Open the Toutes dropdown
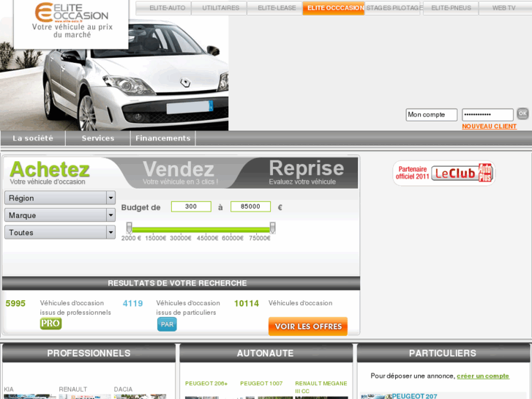 point(60,232)
